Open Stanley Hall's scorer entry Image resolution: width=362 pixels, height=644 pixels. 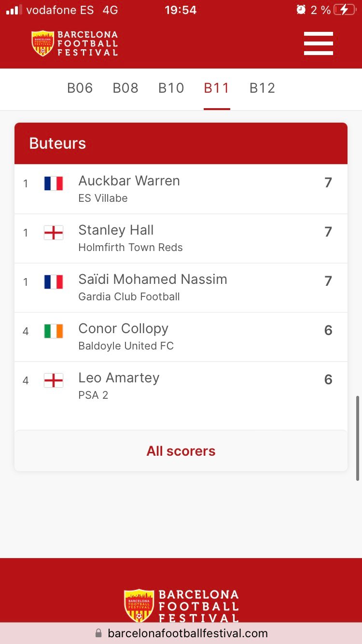coord(116,230)
